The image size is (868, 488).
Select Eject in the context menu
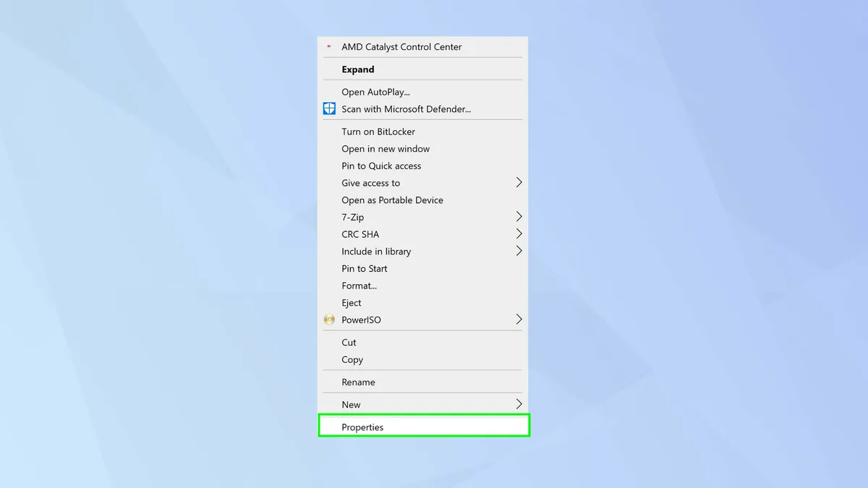click(x=423, y=303)
